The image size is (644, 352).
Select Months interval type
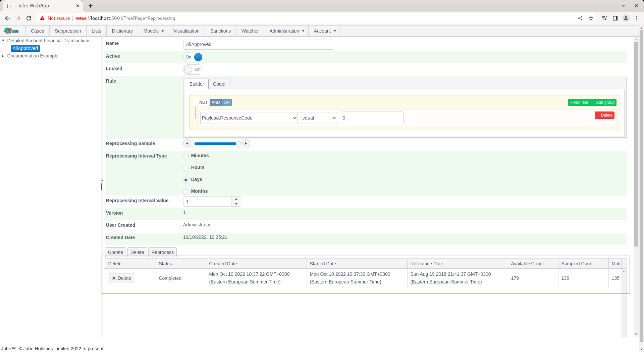186,192
